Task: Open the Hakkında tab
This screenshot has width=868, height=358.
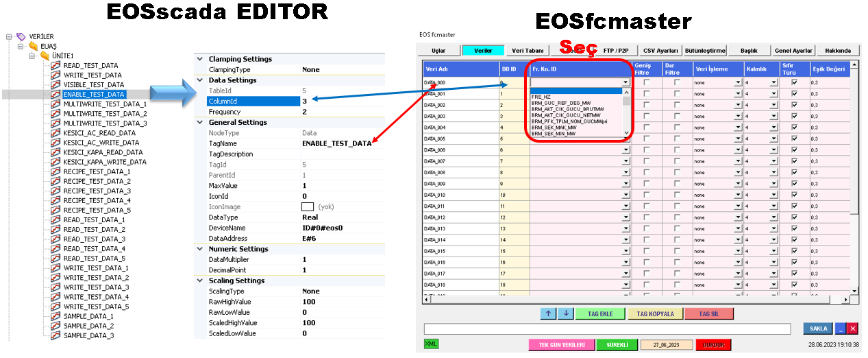Action: coord(837,51)
